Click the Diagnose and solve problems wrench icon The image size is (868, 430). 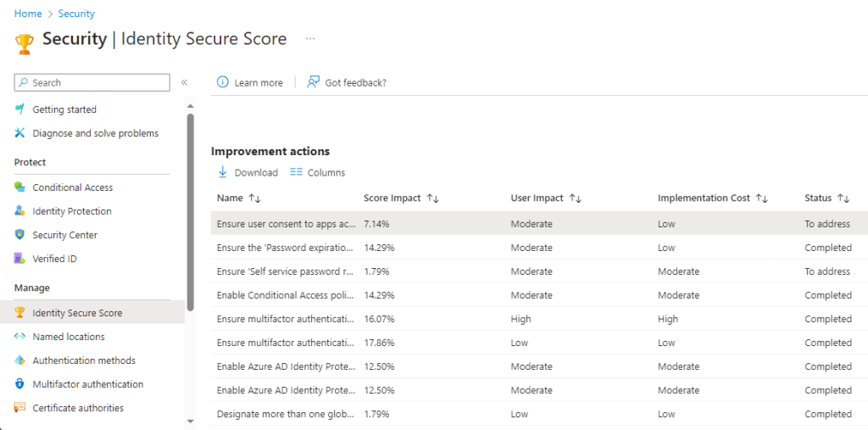20,133
